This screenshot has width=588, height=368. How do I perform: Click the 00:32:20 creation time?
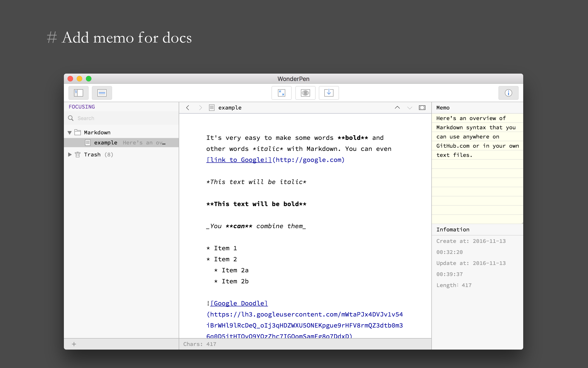pos(449,252)
